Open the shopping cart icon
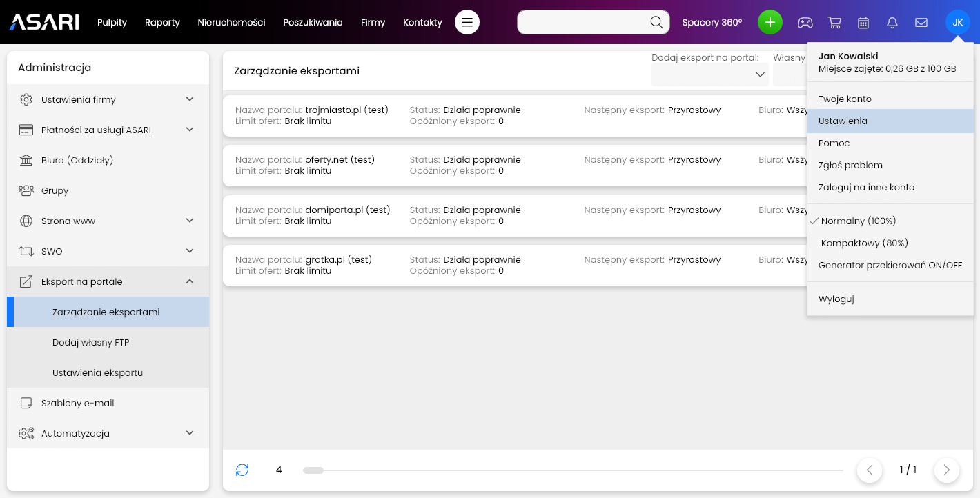 click(x=834, y=22)
